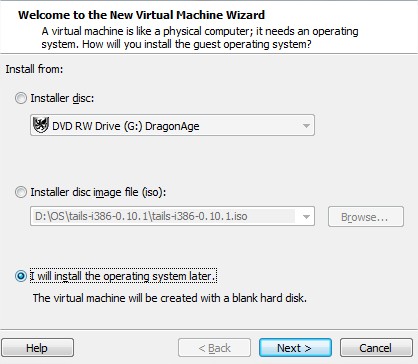Click the DragonAge disc icon in drive dropdown
Screen dimensions: 418x364
click(41, 125)
